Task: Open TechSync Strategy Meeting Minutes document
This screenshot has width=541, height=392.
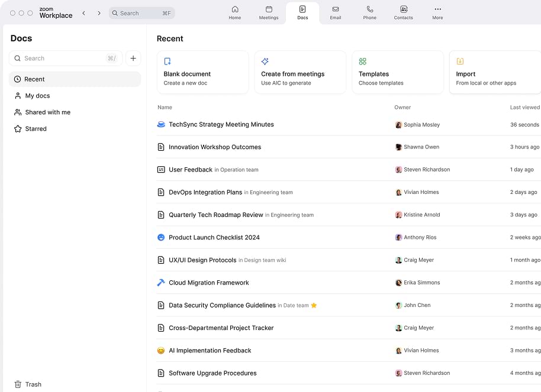Action: point(221,125)
